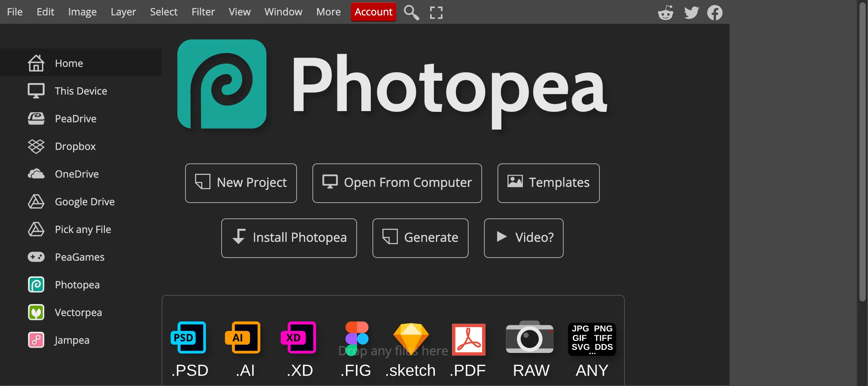Click Open From Computer button
This screenshot has width=868, height=386.
tap(397, 183)
